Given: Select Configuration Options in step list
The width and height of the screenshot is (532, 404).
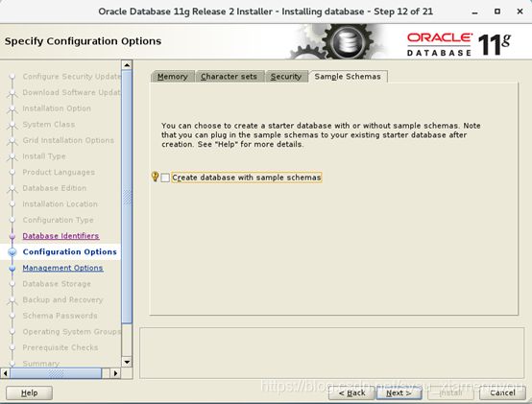Looking at the screenshot, I should point(69,251).
